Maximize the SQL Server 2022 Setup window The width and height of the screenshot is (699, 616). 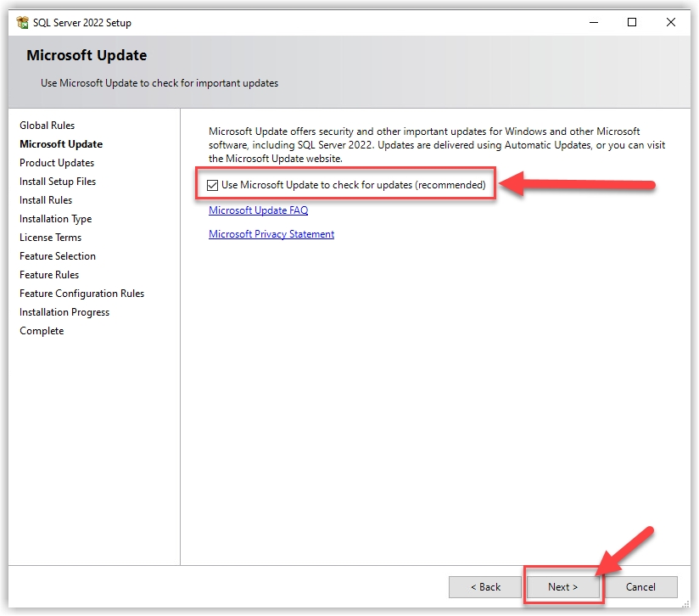[632, 22]
